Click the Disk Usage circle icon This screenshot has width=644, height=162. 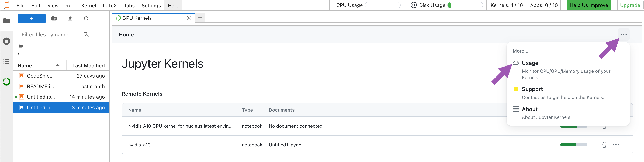pos(414,5)
